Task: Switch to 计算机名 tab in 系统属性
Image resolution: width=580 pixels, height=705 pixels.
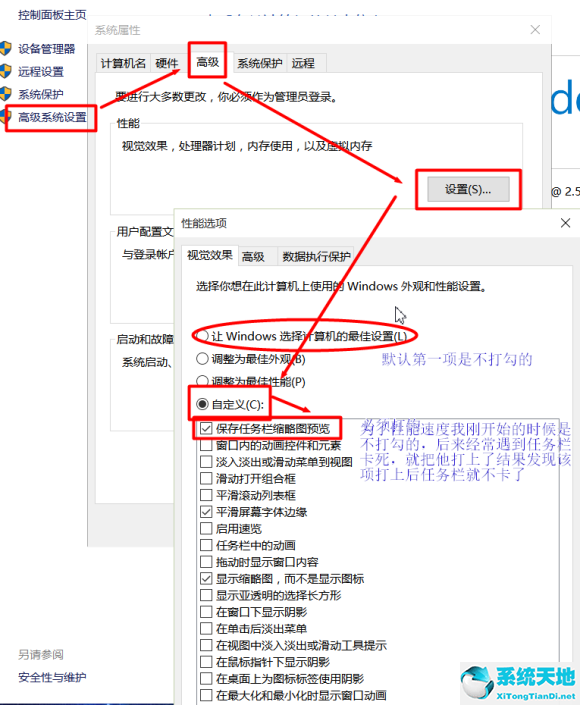Action: point(123,63)
